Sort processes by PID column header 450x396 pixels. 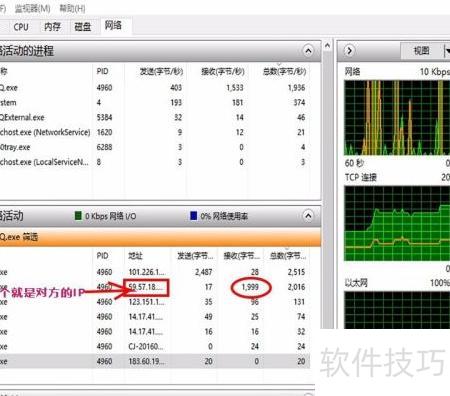coord(102,71)
